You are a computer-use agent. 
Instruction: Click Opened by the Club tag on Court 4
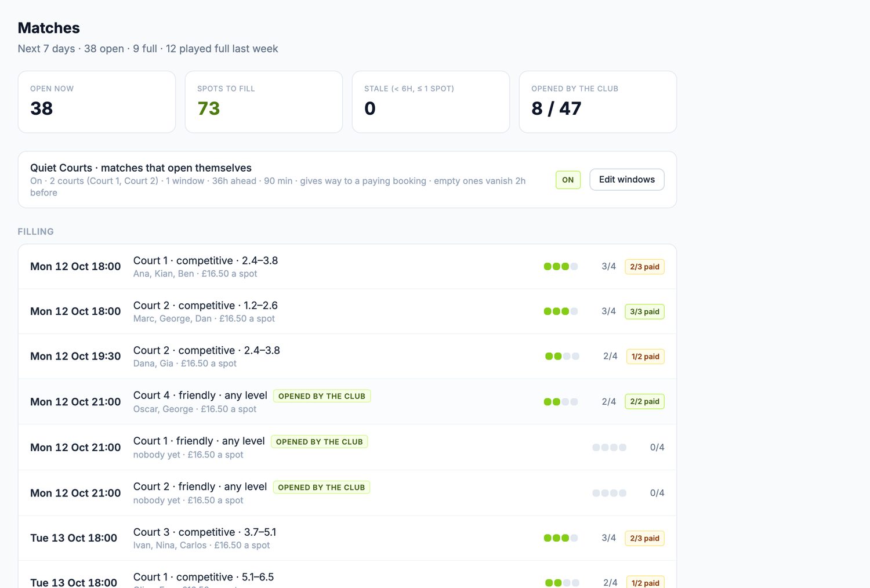point(322,396)
